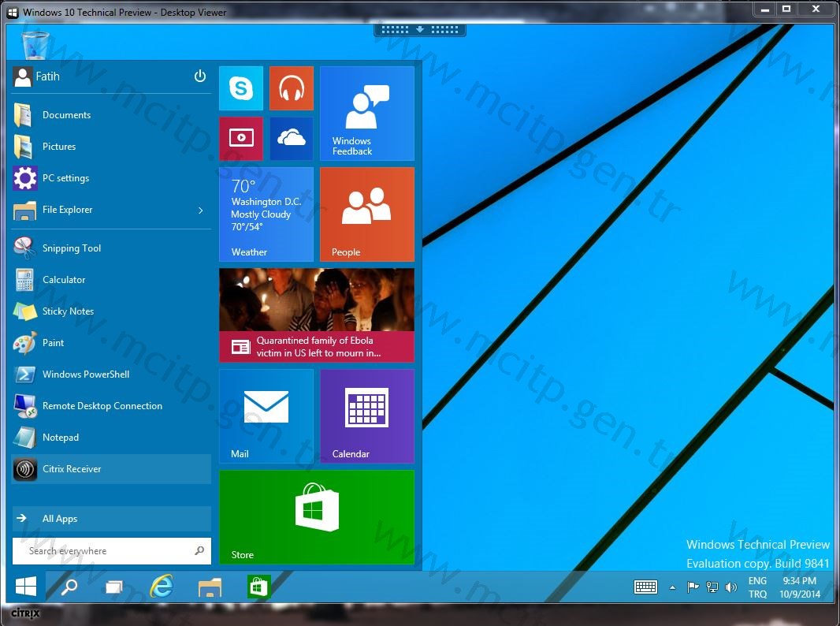The width and height of the screenshot is (840, 626).
Task: Expand All Apps list
Action: coord(111,518)
